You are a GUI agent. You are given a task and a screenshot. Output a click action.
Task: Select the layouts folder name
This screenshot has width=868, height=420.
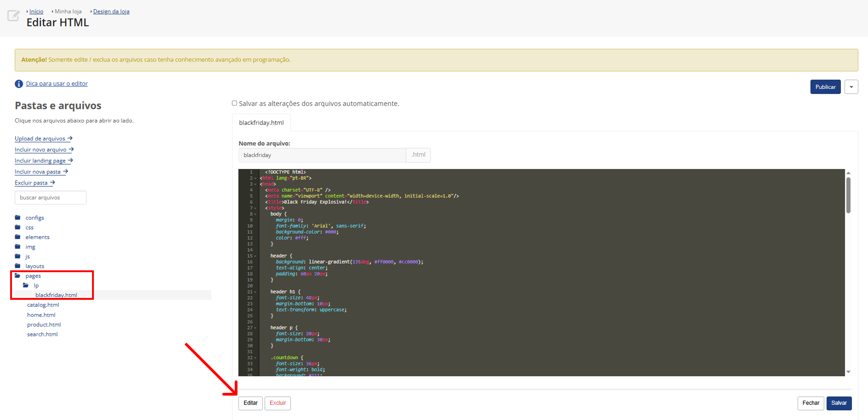tap(35, 266)
